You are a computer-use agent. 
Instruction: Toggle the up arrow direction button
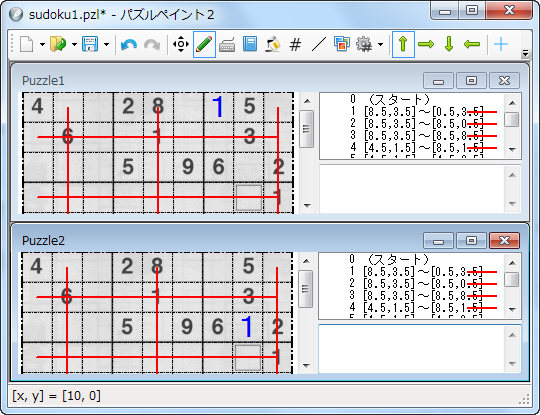(403, 44)
